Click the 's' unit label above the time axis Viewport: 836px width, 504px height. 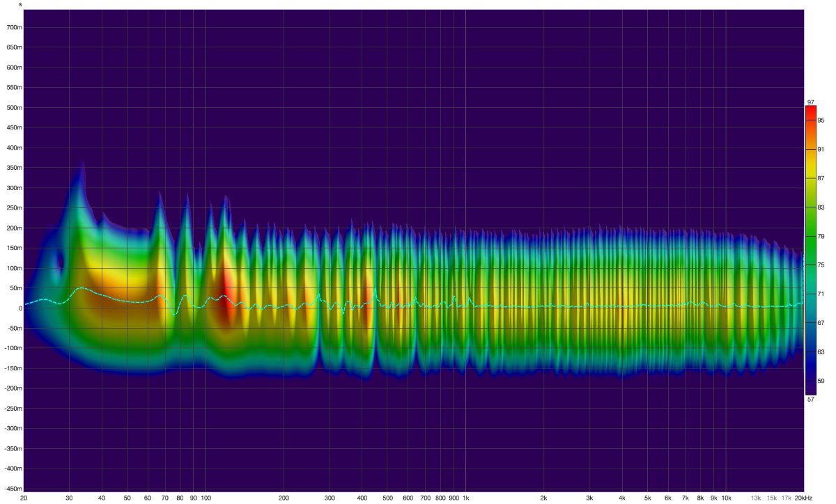(x=20, y=4)
